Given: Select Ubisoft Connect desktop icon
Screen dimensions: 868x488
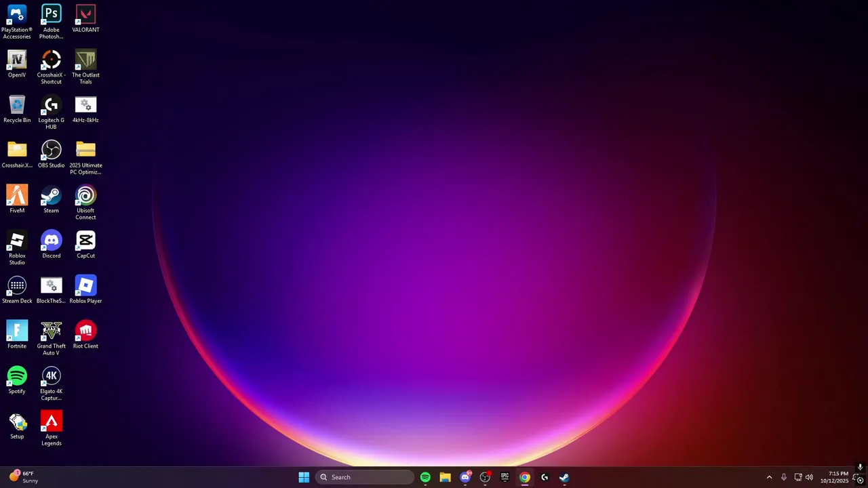Looking at the screenshot, I should pos(85,203).
